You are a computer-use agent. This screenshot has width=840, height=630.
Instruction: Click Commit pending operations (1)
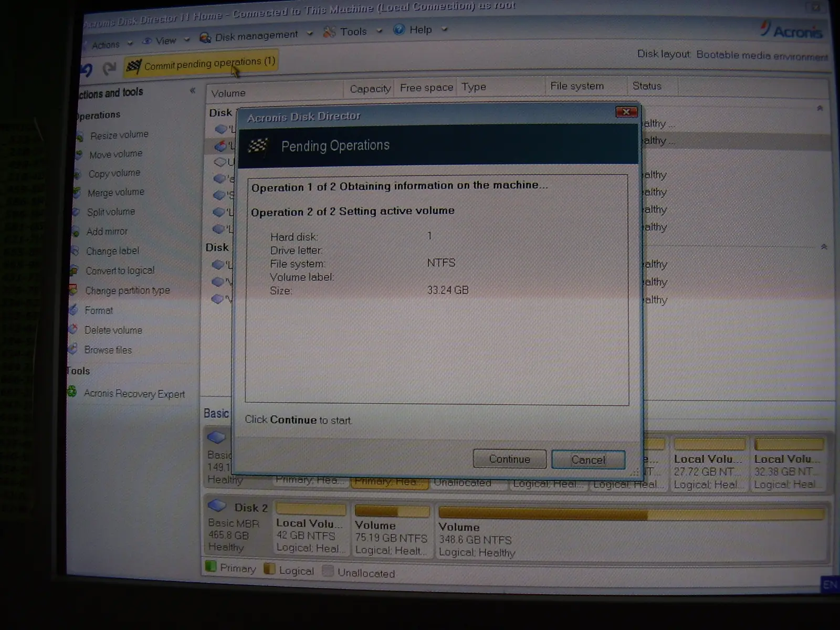click(201, 64)
